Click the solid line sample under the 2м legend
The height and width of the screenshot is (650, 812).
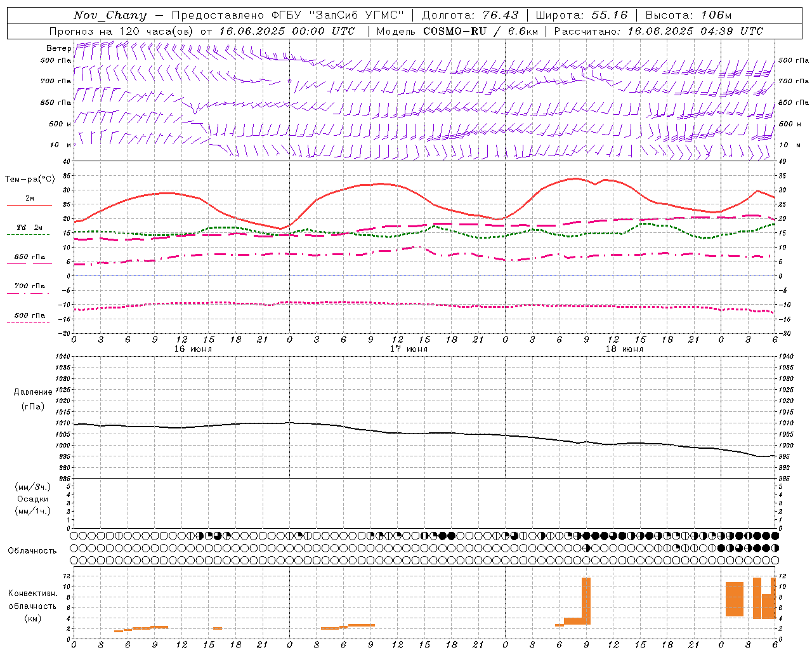(30, 206)
